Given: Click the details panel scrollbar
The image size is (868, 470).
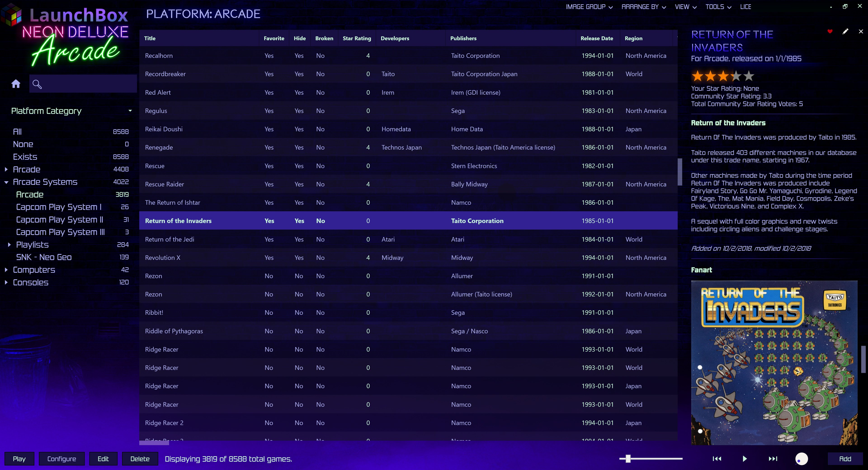Looking at the screenshot, I should [x=863, y=359].
